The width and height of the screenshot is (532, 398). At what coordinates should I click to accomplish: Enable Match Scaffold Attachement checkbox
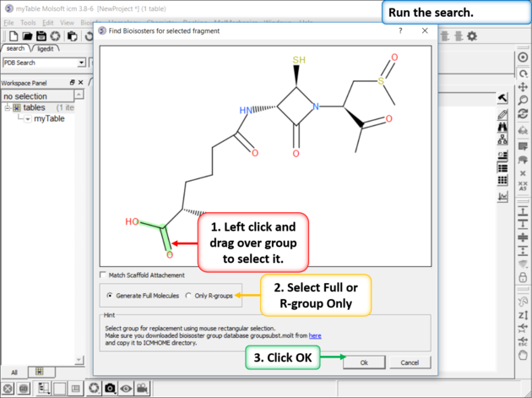point(104,275)
